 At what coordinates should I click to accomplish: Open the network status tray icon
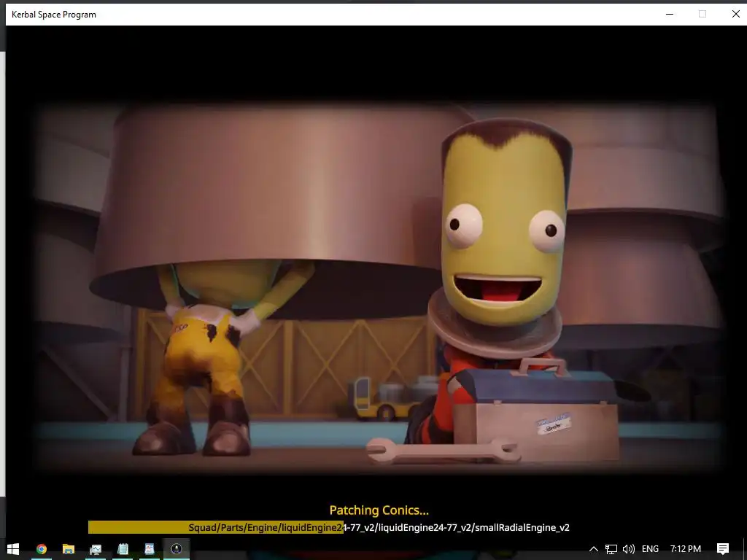point(611,549)
